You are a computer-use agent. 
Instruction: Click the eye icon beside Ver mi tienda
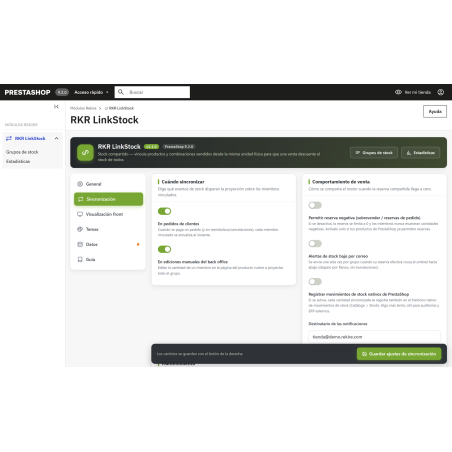(x=398, y=92)
